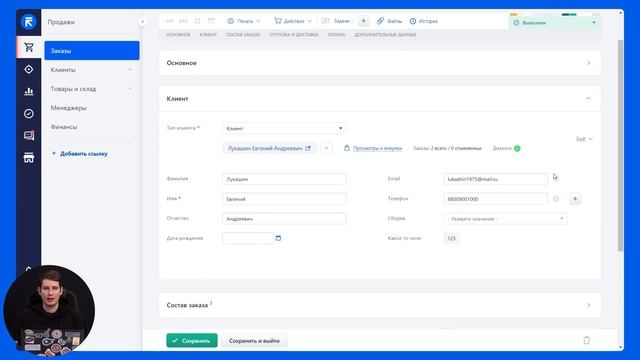Open the birth date calendar icon
640x360 pixels.
click(278, 238)
